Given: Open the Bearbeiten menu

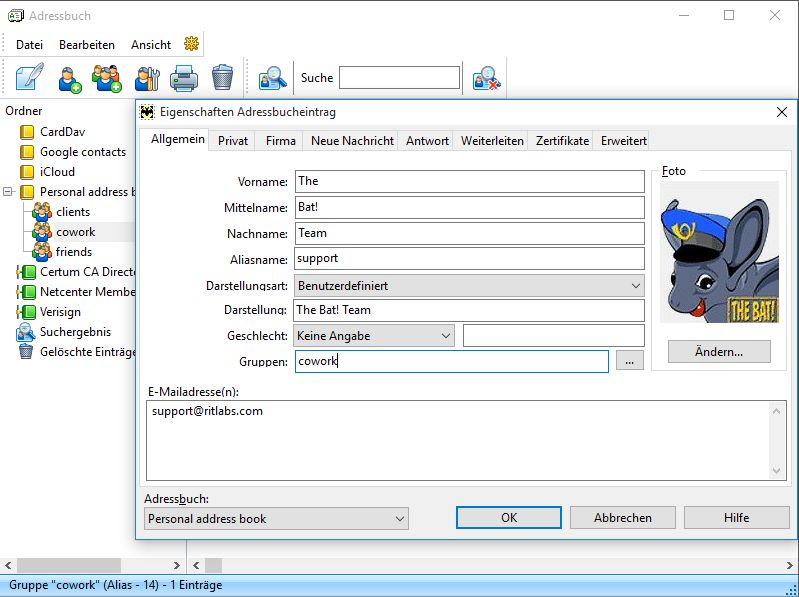Looking at the screenshot, I should pos(87,45).
